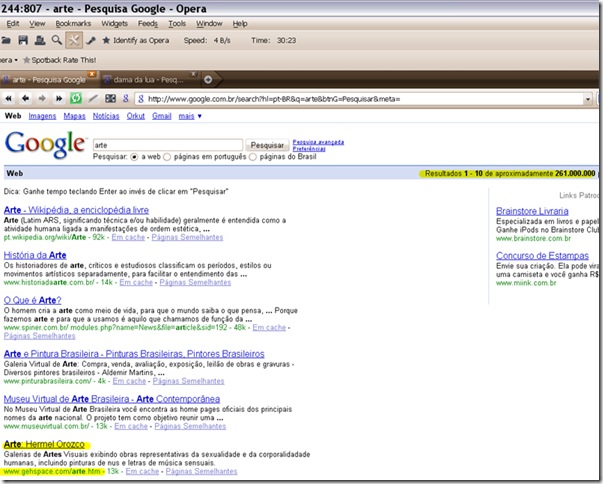Open Em cache link for Wikipédia result
Image resolution: width=603 pixels, height=484 pixels.
(x=128, y=237)
